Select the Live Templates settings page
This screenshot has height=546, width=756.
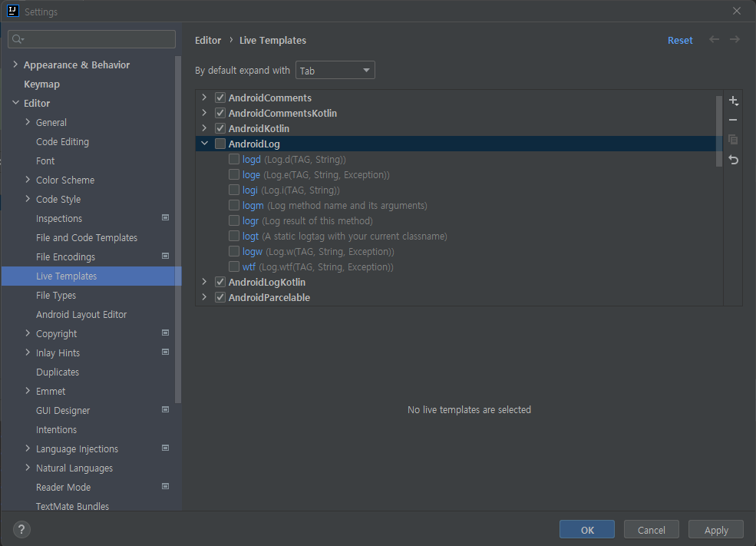pyautogui.click(x=91, y=276)
